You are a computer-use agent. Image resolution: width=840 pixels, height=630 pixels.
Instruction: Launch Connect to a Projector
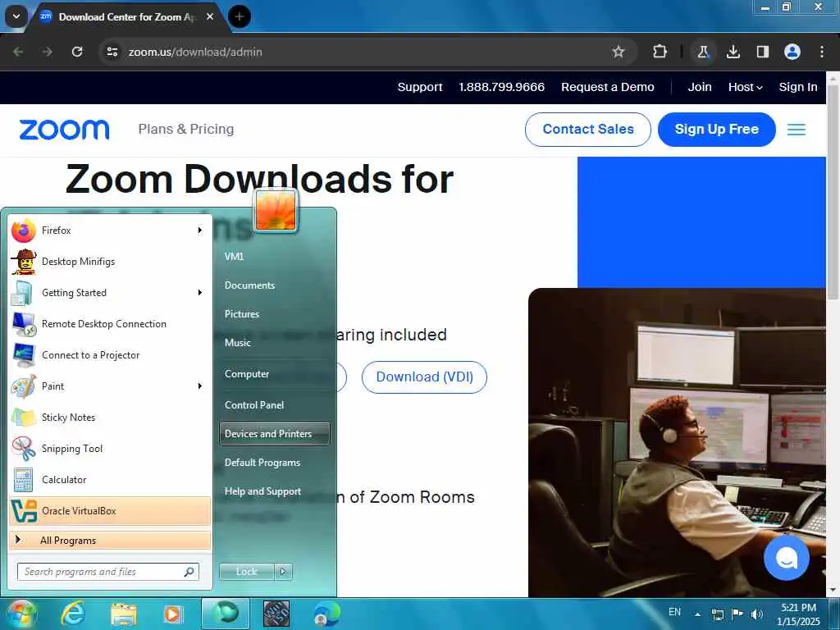pyautogui.click(x=110, y=354)
